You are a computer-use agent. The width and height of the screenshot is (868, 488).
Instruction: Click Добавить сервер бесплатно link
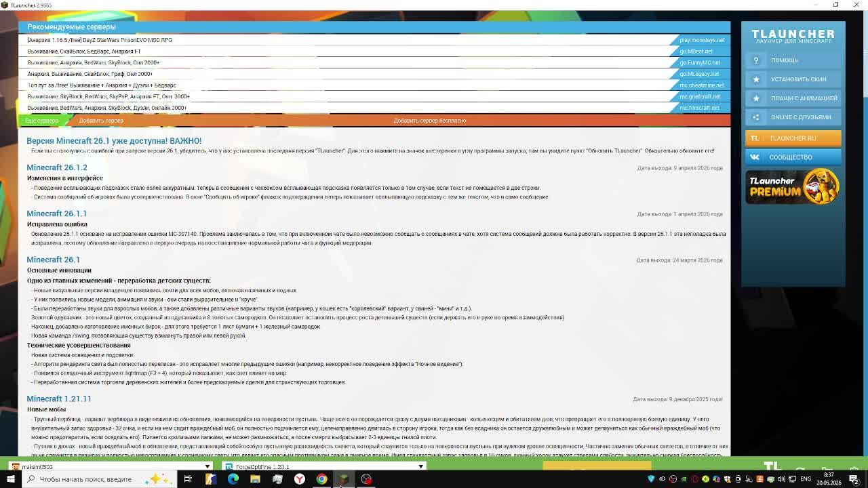[x=430, y=121]
